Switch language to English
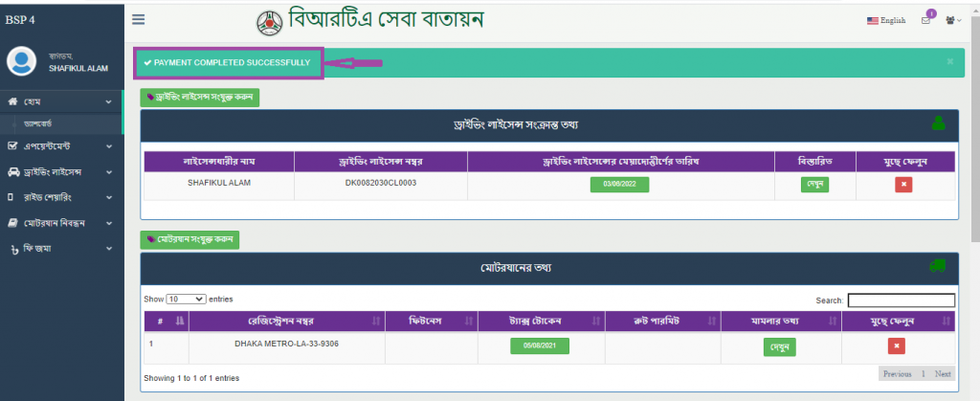This screenshot has width=980, height=401. [885, 20]
